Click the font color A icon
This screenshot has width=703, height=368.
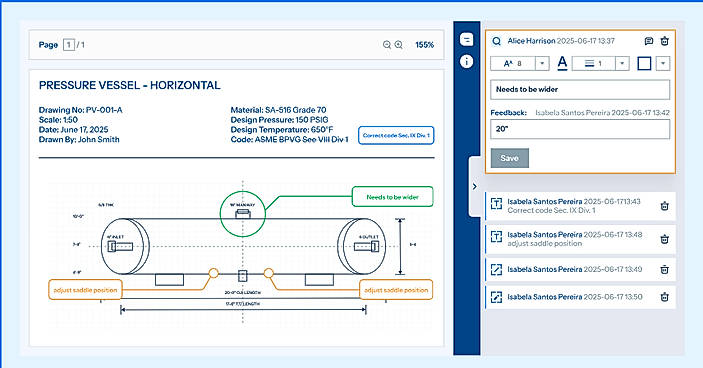pos(562,63)
